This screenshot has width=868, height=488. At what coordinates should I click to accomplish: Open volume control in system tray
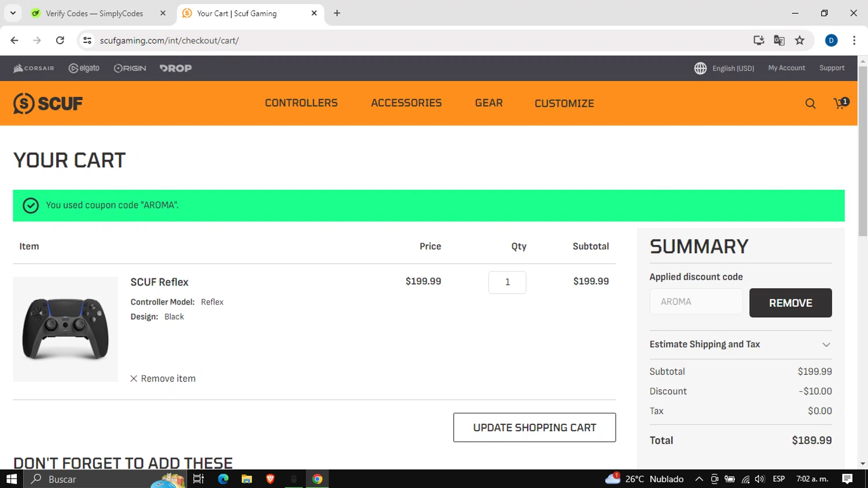[x=760, y=479]
